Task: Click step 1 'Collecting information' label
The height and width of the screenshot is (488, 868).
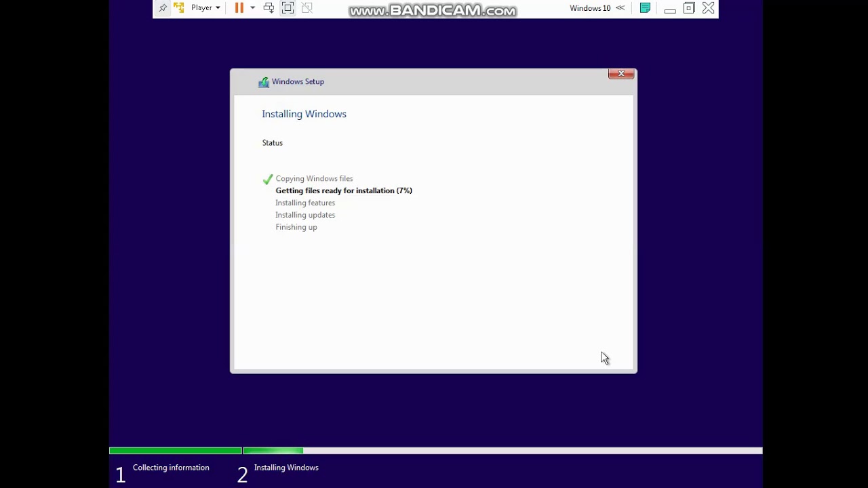Action: pyautogui.click(x=171, y=468)
